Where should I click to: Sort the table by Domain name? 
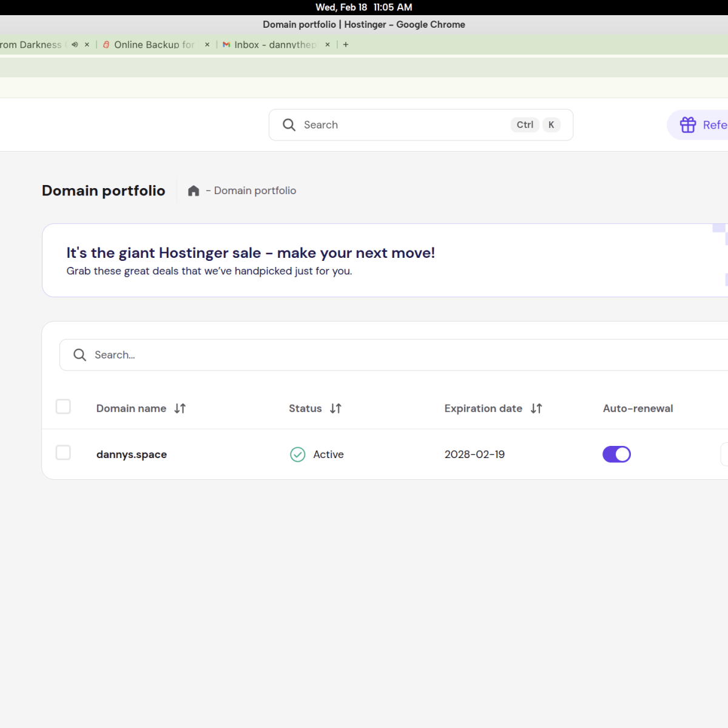(180, 408)
